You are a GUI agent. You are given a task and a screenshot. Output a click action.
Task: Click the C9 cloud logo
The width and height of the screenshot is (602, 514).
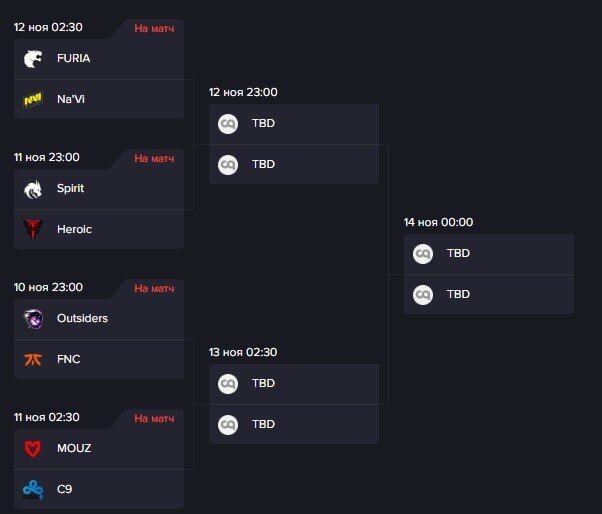pos(34,489)
